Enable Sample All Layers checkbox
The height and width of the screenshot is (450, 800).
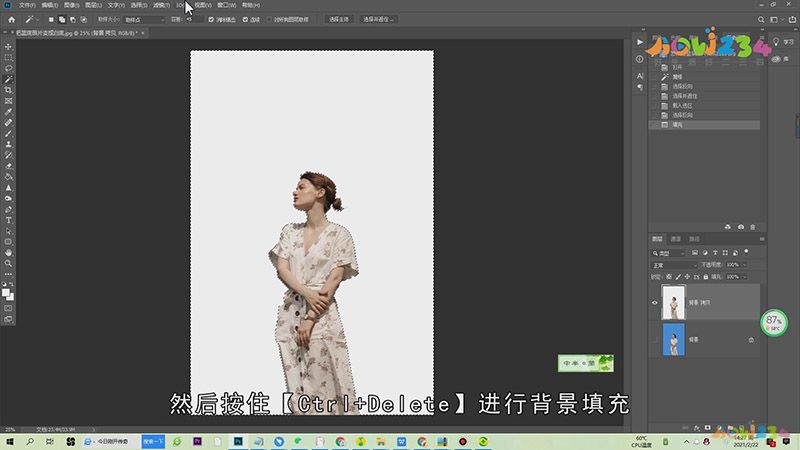270,19
